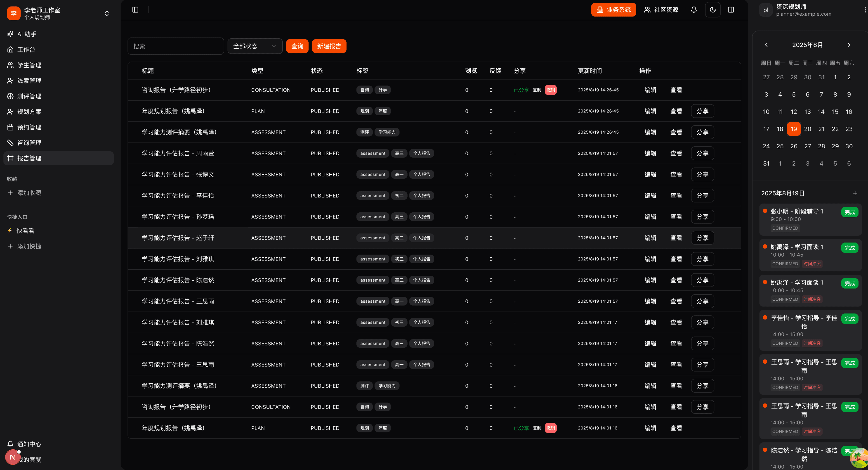Viewport: 868px width, 470px height.
Task: Click plus icon to add calendar event
Action: pyautogui.click(x=854, y=193)
